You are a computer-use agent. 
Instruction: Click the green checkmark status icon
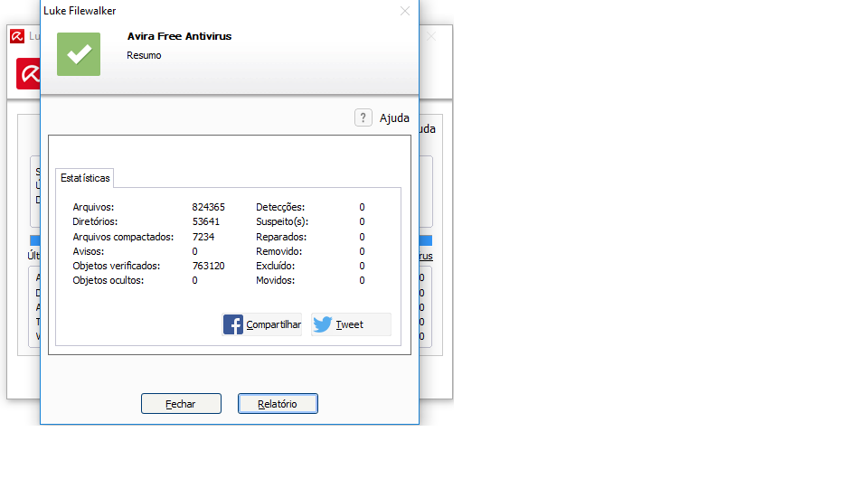pos(79,54)
